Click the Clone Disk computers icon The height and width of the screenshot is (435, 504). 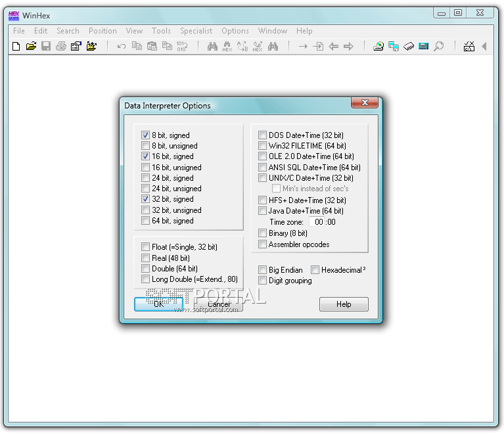point(394,46)
